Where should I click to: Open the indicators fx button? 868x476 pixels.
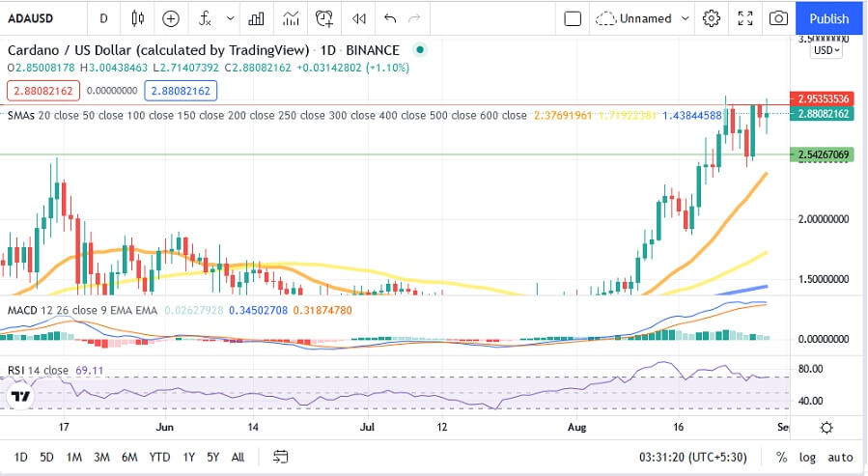click(205, 18)
